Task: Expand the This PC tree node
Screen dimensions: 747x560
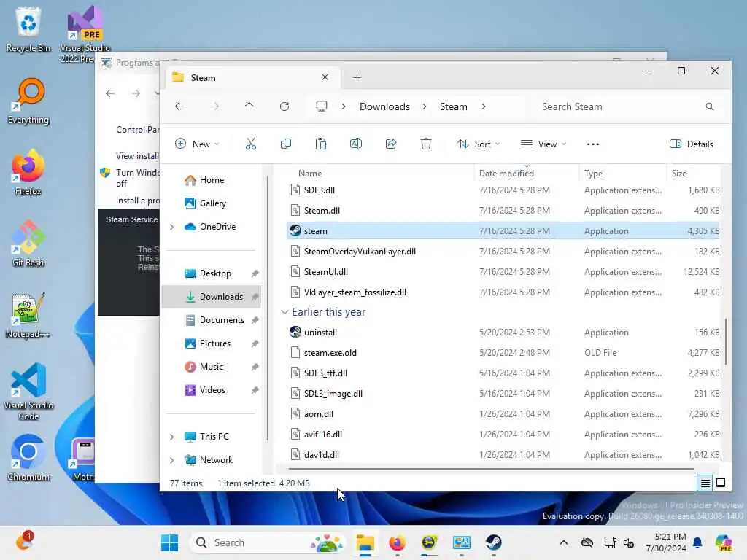Action: click(x=172, y=437)
